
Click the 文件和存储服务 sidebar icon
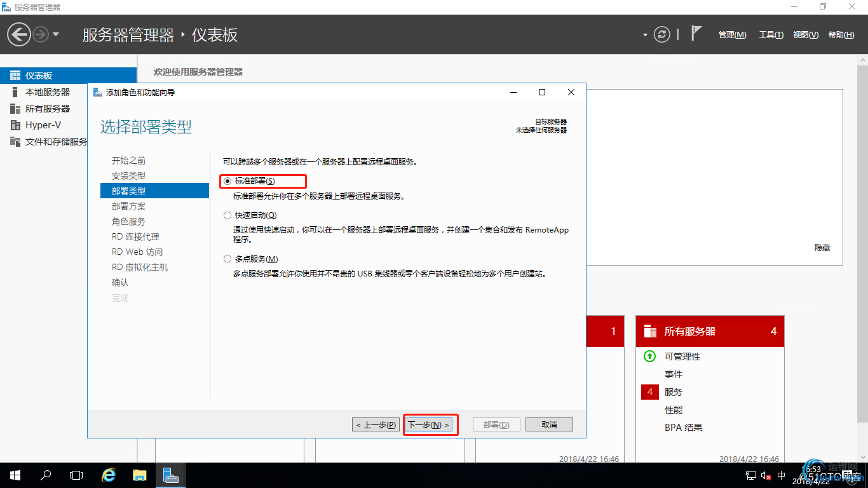click(15, 142)
